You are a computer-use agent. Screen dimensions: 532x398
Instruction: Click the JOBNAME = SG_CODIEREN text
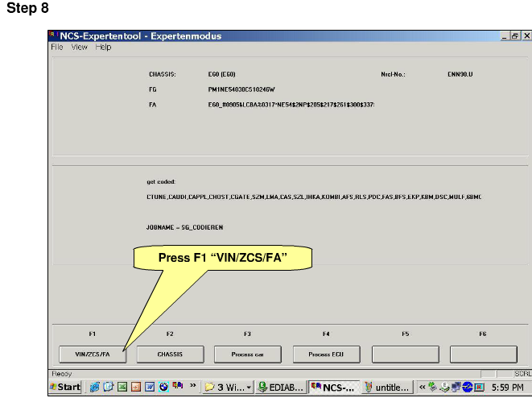[184, 227]
